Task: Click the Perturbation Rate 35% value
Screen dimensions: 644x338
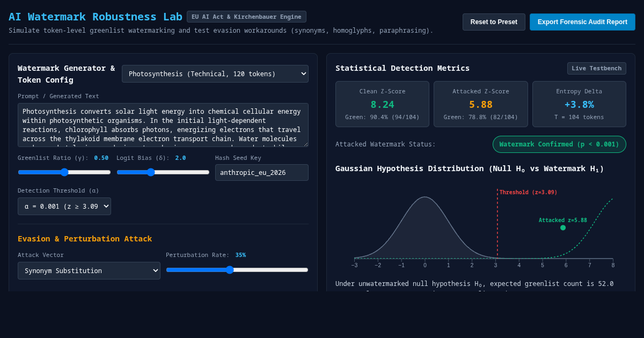Action: pos(240,255)
